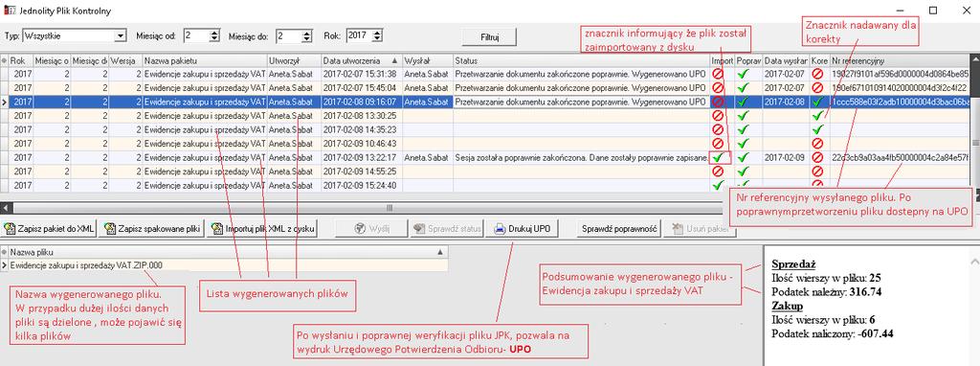
Task: Click the Filtruj button
Action: [489, 37]
